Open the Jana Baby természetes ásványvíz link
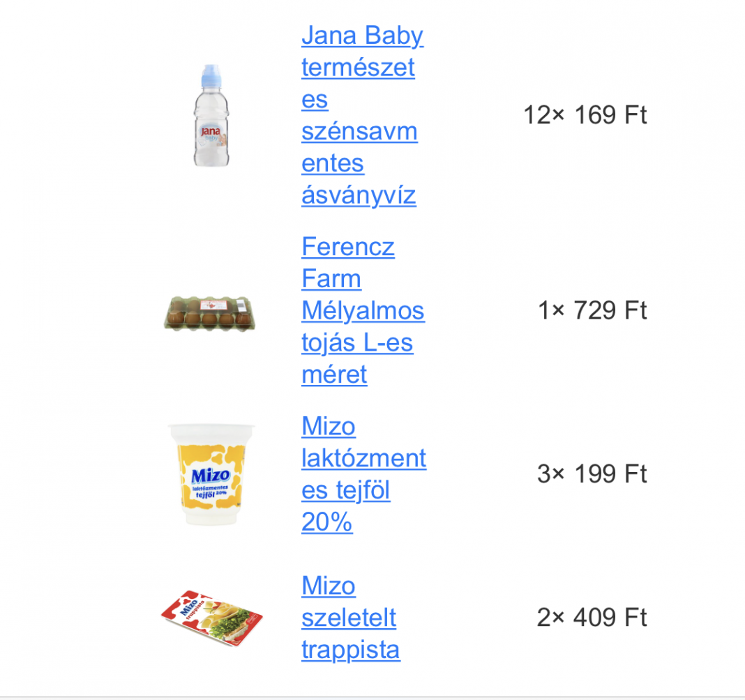Image resolution: width=745 pixels, height=700 pixels. (363, 115)
